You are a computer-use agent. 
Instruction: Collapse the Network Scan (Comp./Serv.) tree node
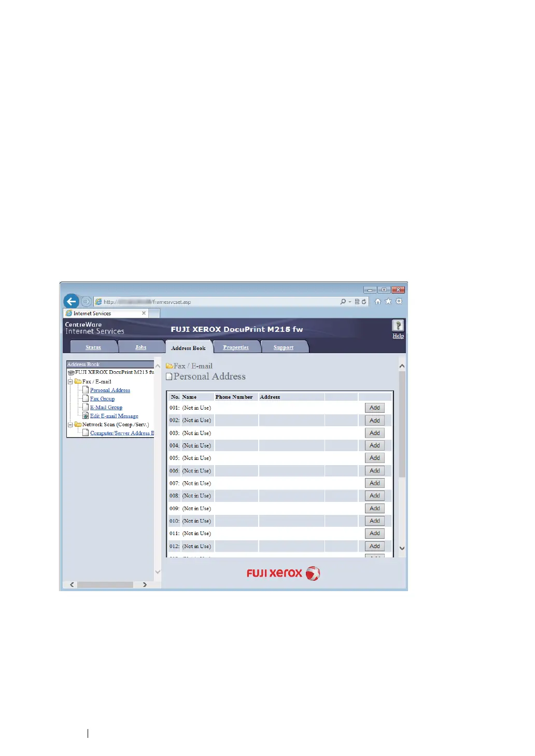(x=71, y=425)
